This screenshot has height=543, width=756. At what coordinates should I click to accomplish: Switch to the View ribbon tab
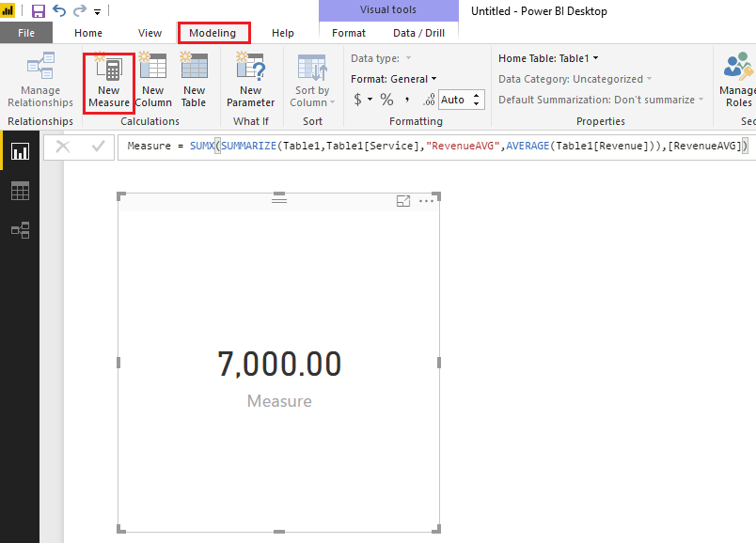[x=150, y=33]
